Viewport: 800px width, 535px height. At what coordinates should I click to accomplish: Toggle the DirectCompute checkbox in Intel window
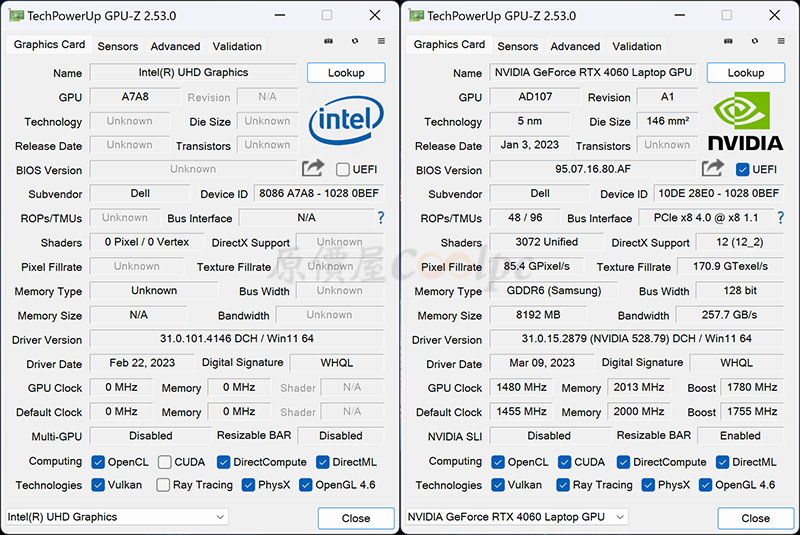[x=223, y=462]
